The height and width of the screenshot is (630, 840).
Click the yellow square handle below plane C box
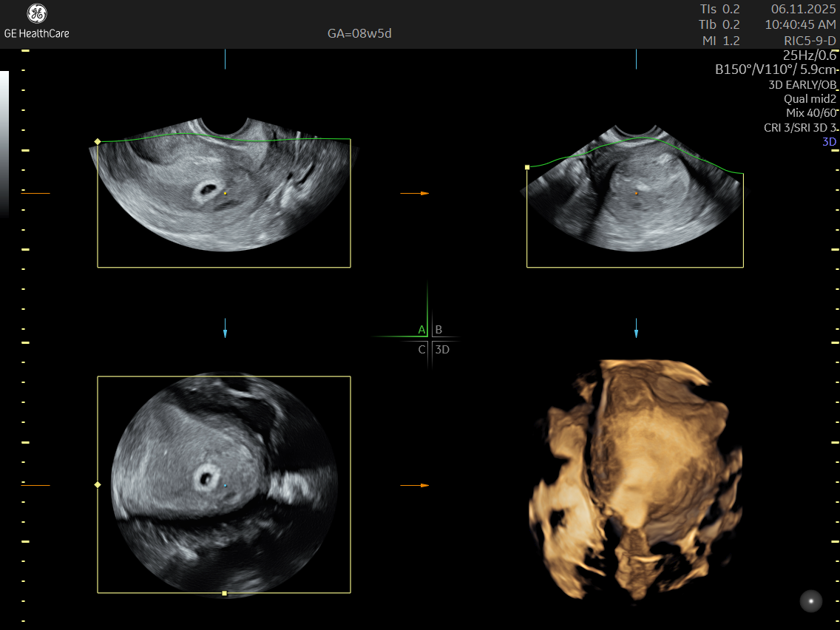(x=224, y=593)
